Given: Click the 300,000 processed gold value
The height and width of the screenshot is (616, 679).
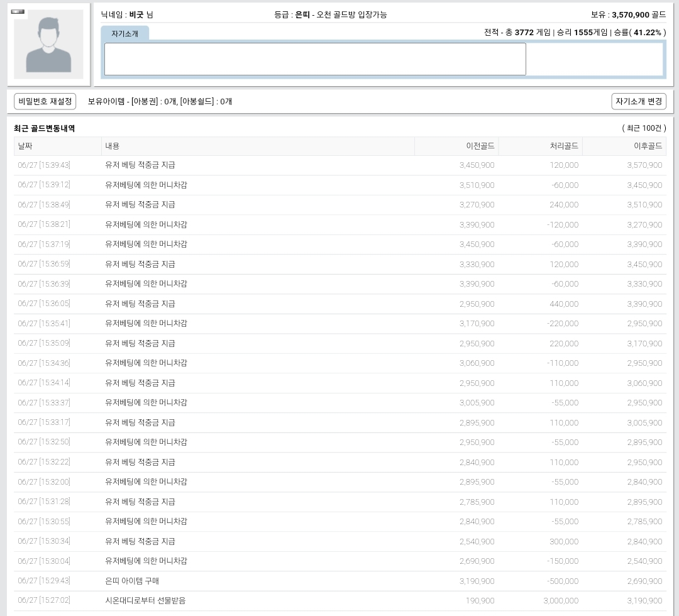Looking at the screenshot, I should pos(564,542).
